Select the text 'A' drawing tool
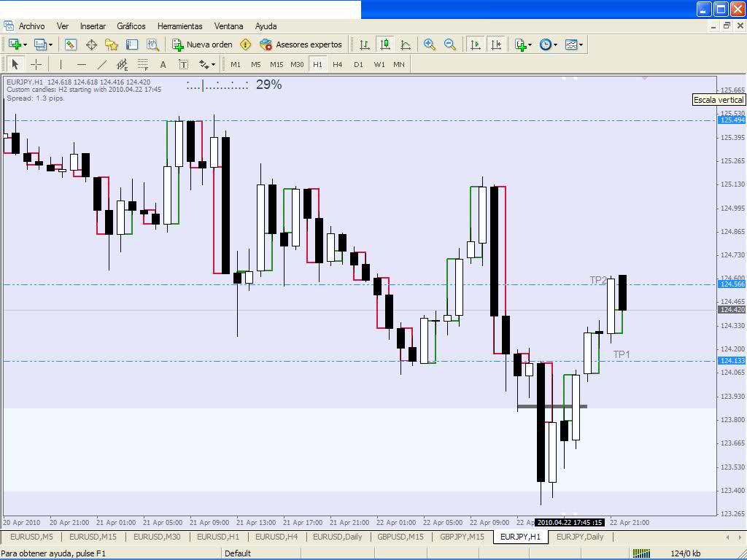747x560 pixels. coord(163,64)
